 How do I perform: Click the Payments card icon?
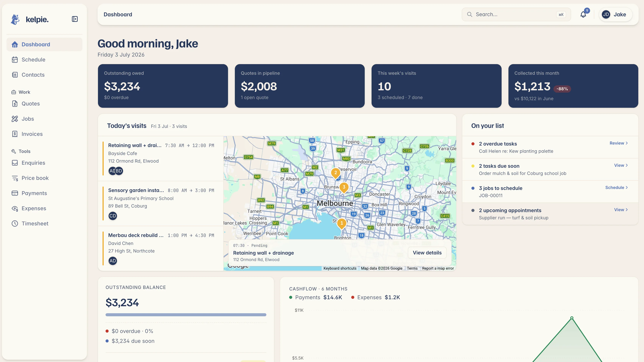(15, 193)
